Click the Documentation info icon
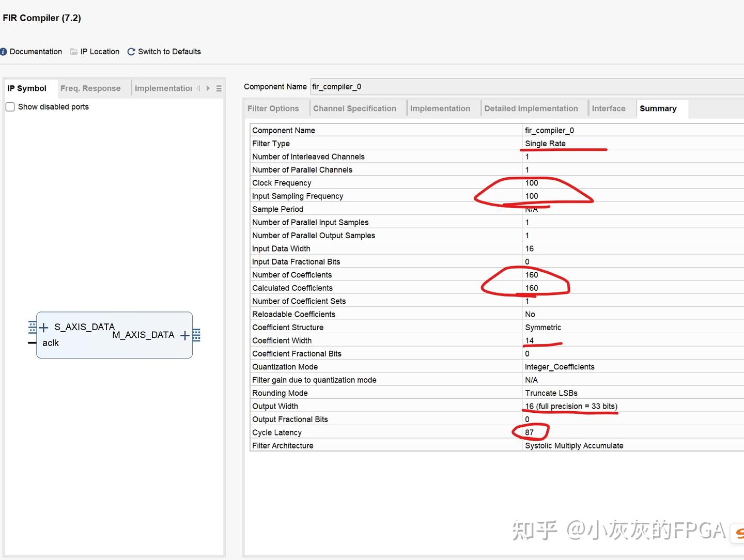Viewport: 744px width, 560px height. 4,51
